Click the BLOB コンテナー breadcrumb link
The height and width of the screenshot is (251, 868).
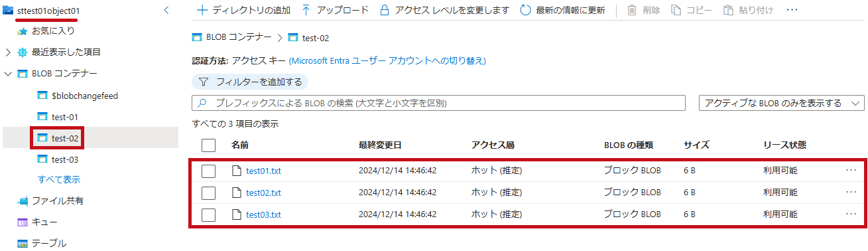tap(239, 37)
